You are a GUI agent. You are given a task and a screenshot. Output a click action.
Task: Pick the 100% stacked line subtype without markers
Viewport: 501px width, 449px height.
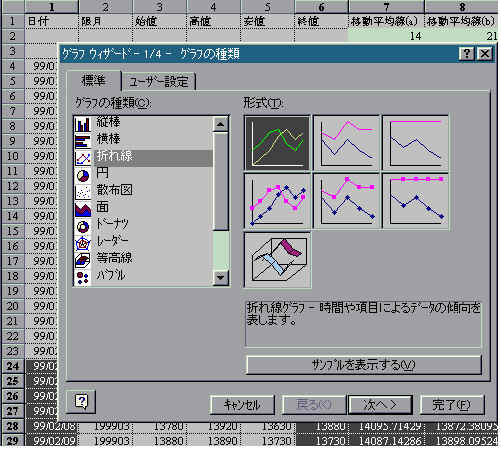pyautogui.click(x=415, y=143)
